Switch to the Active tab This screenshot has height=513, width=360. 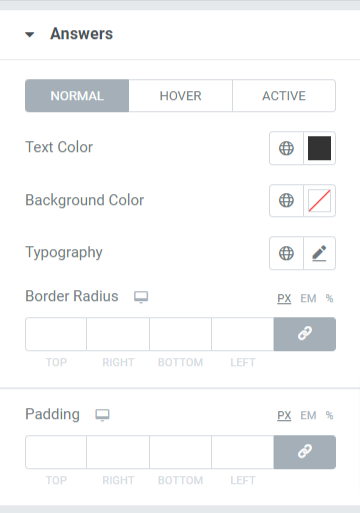(284, 96)
